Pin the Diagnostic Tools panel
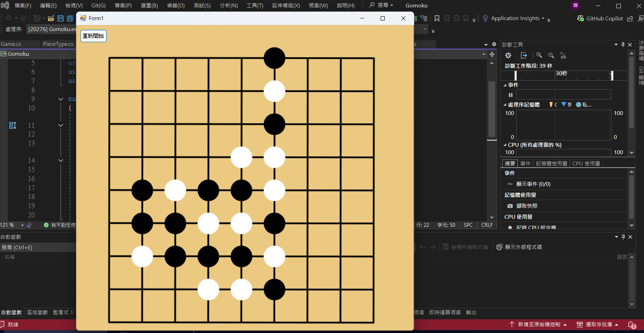Viewport: 644px width, 333px height. coord(622,44)
